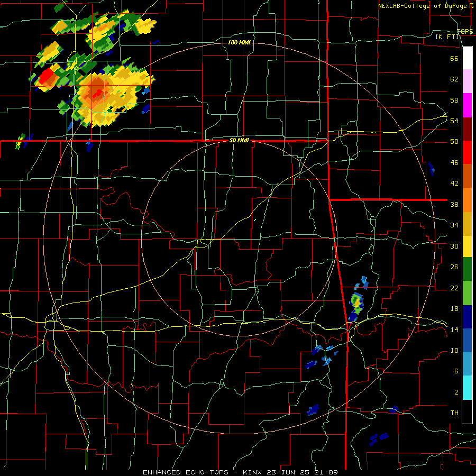Click the legend value "34"
Viewport: 476px width, 476px height.
(x=454, y=225)
